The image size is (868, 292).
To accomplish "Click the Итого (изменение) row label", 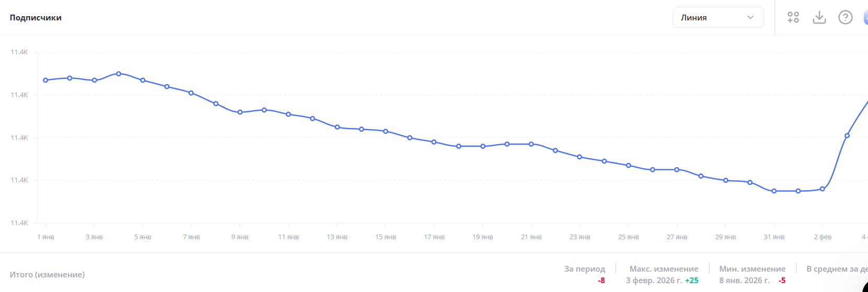I will 47,275.
